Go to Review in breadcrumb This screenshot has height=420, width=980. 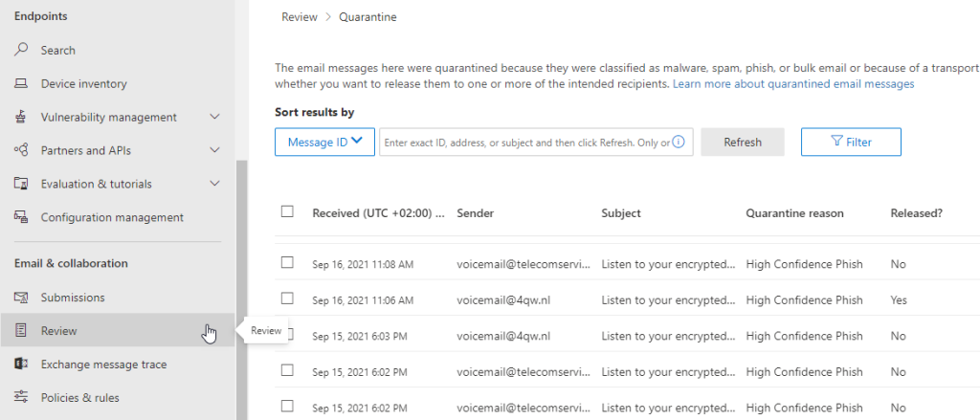300,17
